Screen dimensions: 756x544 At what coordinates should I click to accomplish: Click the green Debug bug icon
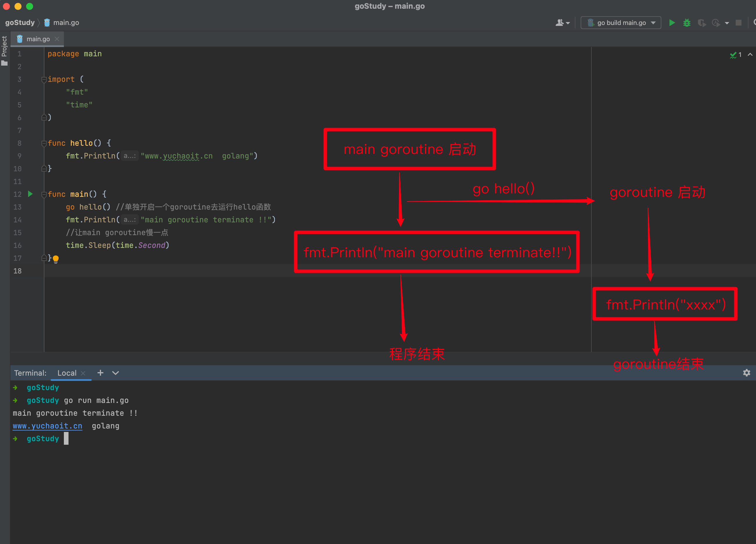point(687,23)
